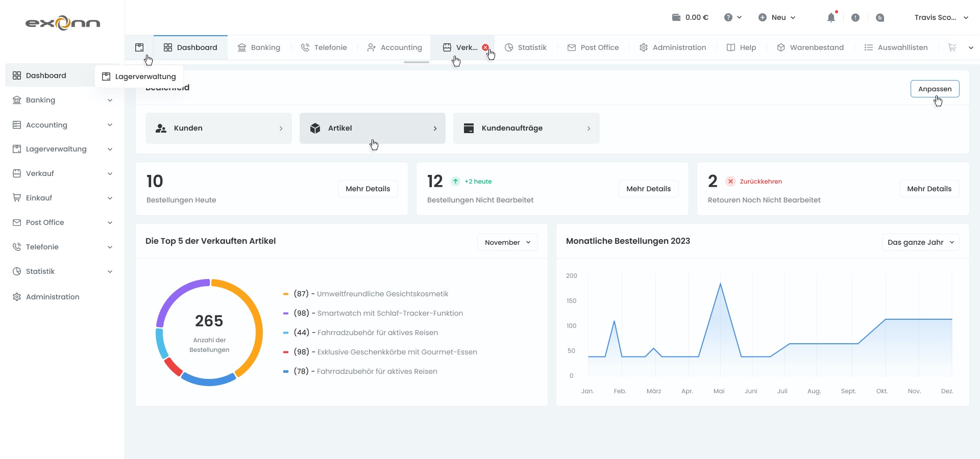Switch to the Statistik tab
Viewport: 980px width, 459px height.
pos(526,47)
